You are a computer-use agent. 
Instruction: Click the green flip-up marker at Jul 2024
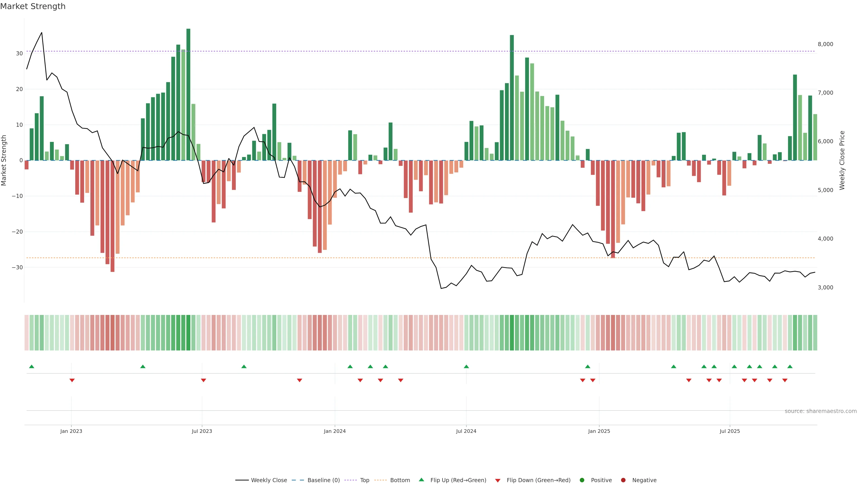click(466, 366)
